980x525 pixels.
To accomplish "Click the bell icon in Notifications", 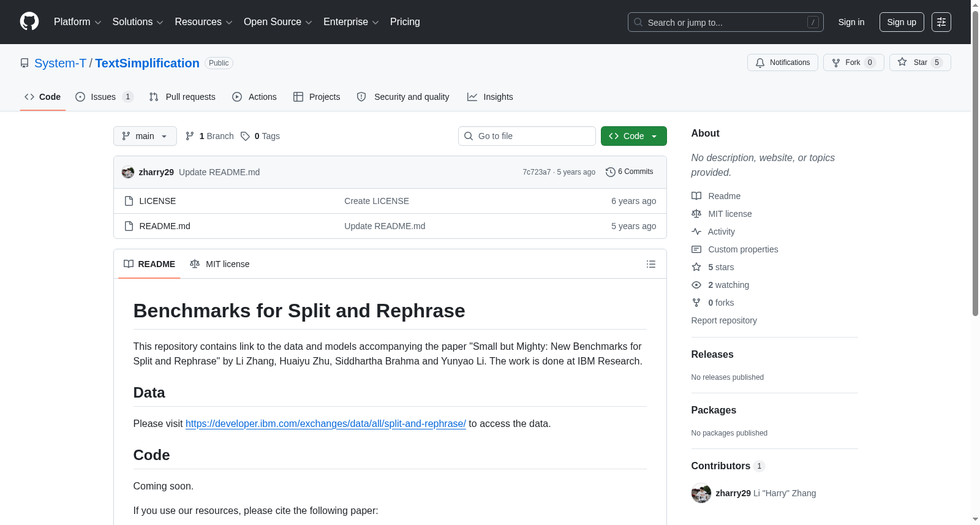I will [x=760, y=62].
